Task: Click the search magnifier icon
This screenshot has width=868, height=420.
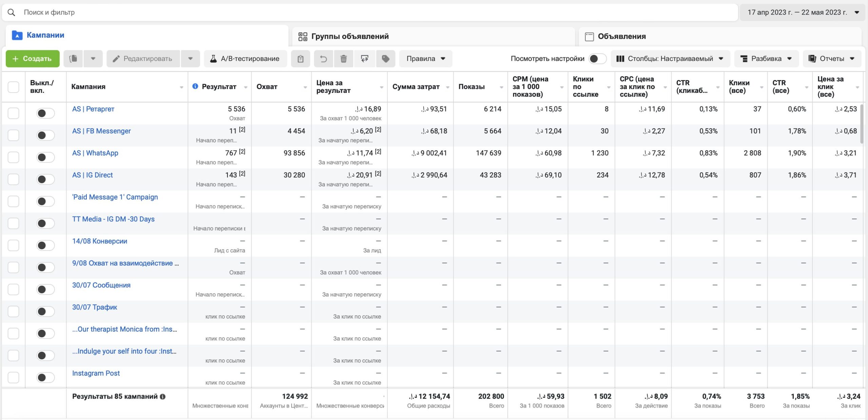Action: [11, 13]
